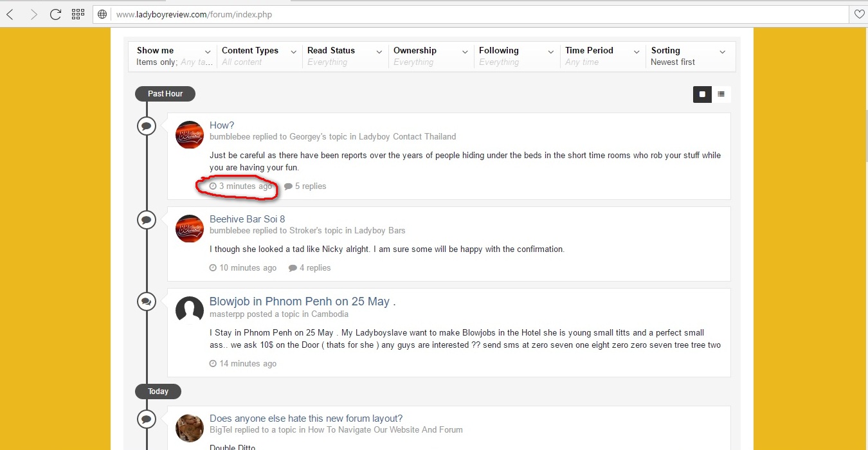Image resolution: width=868 pixels, height=450 pixels.
Task: Click the browser forward arrow
Action: (33, 14)
